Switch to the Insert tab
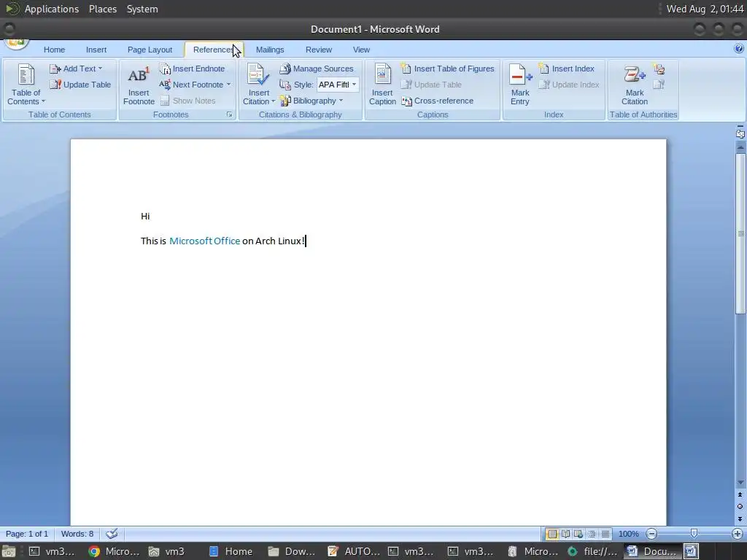This screenshot has width=747, height=560. (x=96, y=50)
